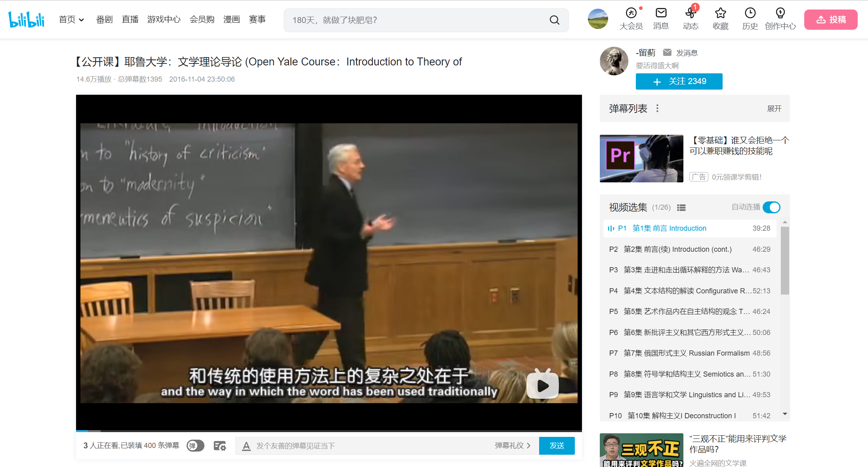868x467 pixels.
Task: Click the 关注 2349 follow button
Action: point(679,82)
